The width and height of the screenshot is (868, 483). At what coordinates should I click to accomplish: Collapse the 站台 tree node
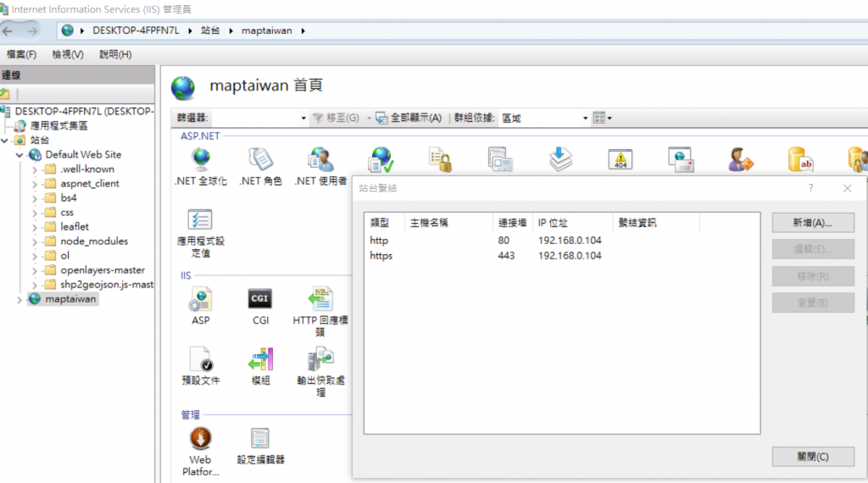tap(4, 141)
